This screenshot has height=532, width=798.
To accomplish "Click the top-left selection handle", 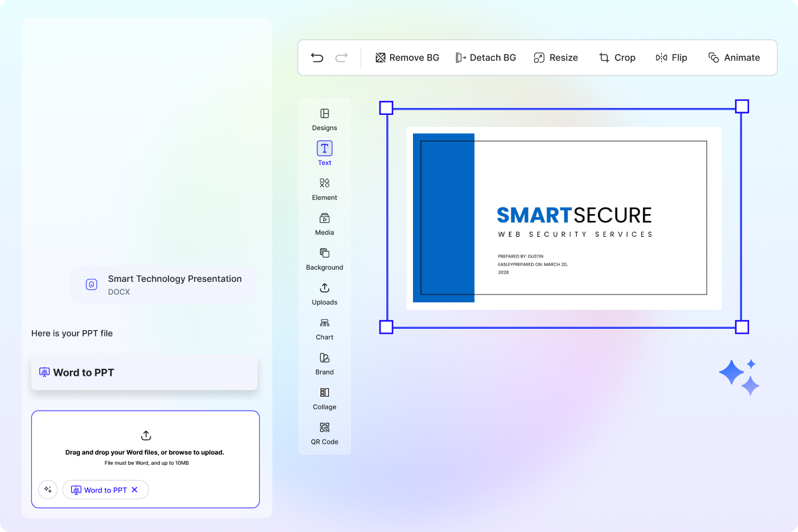I will tap(386, 107).
